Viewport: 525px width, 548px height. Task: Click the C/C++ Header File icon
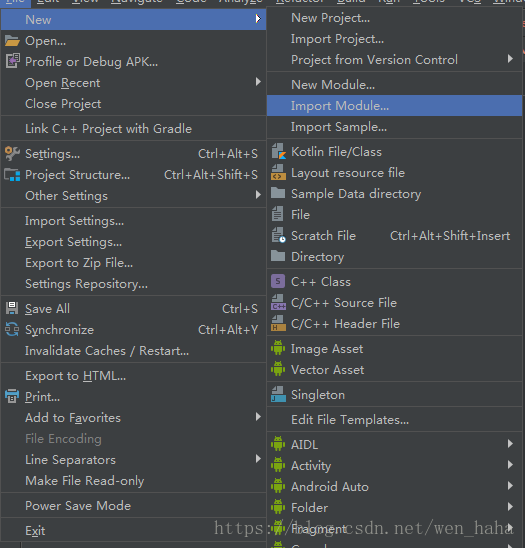[x=279, y=323]
